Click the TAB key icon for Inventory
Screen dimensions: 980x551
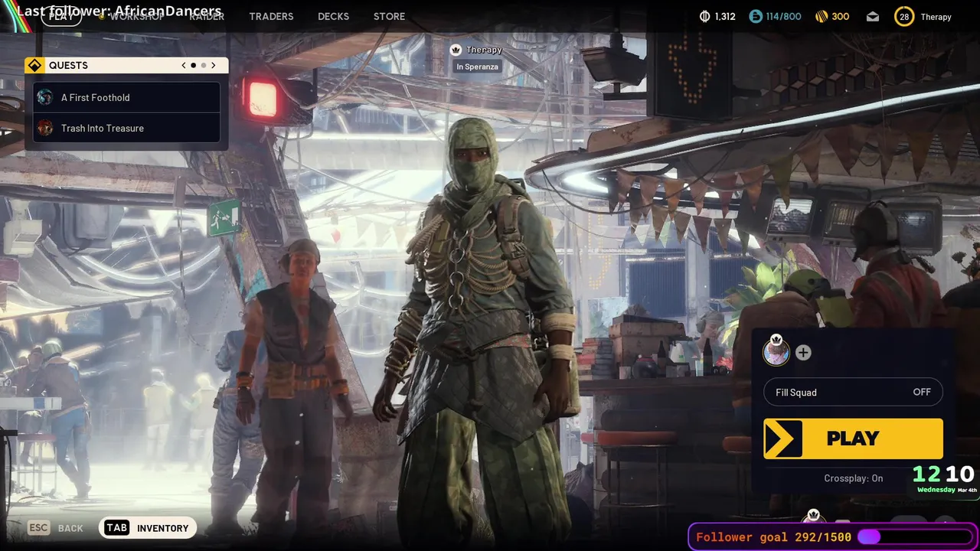tap(116, 527)
